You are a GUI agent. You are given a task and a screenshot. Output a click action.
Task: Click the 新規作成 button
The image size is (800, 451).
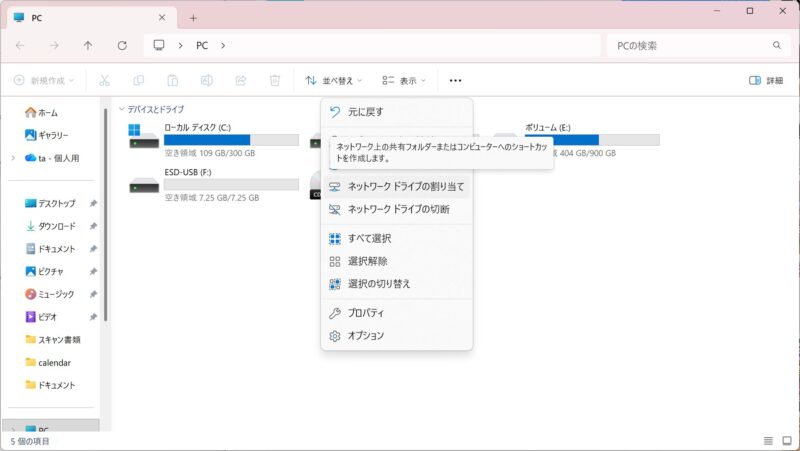tap(43, 80)
